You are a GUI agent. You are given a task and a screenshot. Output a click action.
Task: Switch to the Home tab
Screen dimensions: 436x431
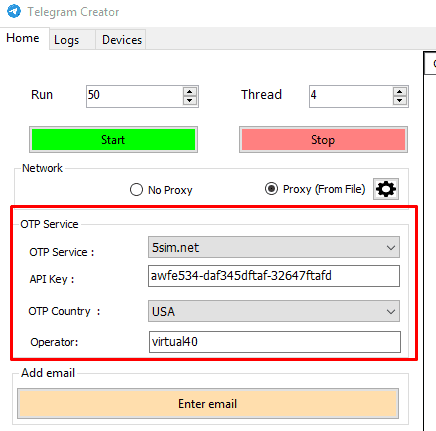click(23, 38)
